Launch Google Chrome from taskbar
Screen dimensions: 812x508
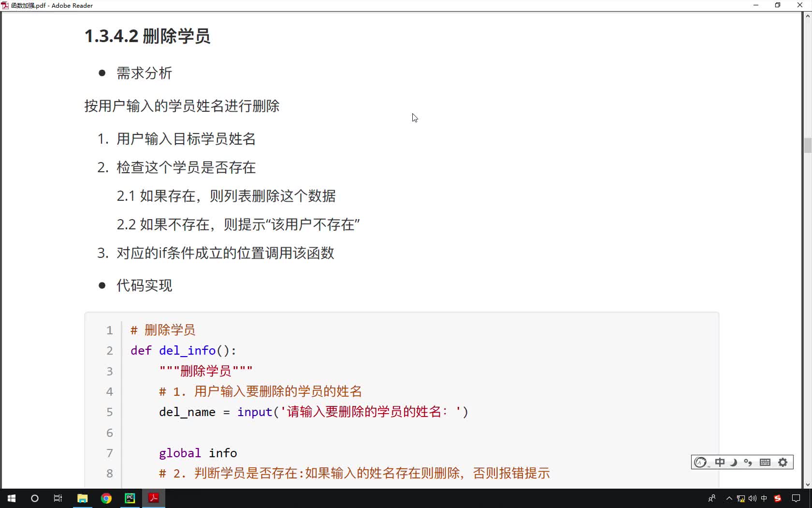[106, 498]
